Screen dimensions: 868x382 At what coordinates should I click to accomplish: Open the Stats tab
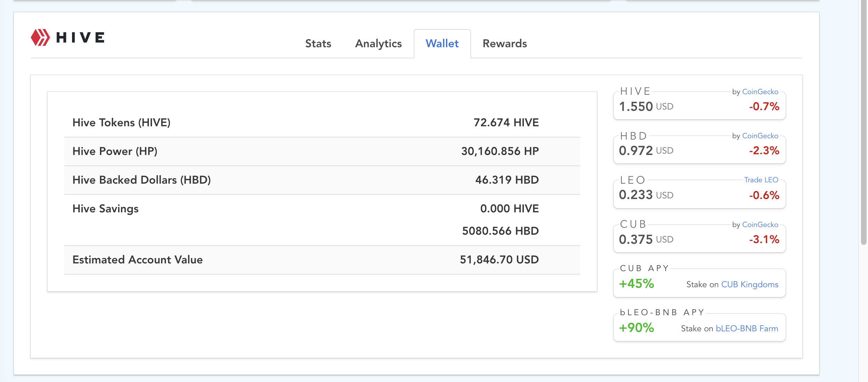(318, 43)
